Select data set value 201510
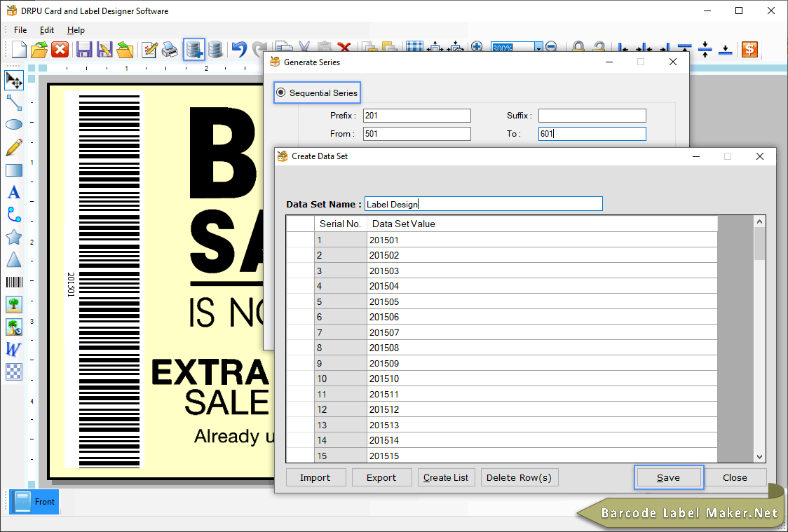 (542, 378)
